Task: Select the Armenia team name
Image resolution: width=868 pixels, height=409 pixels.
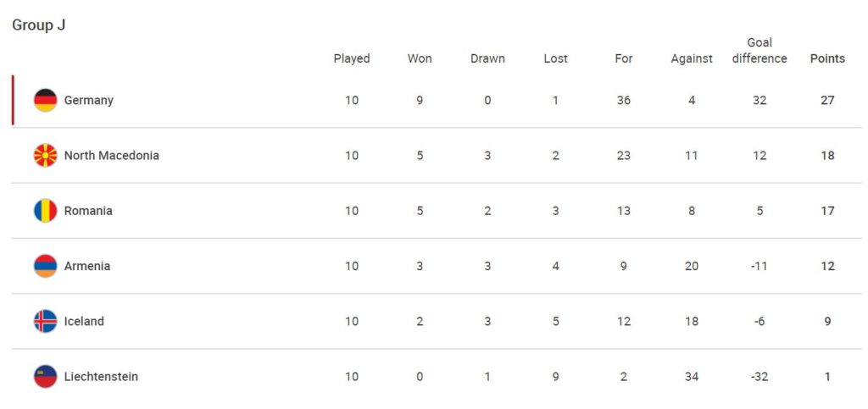Action: [87, 266]
